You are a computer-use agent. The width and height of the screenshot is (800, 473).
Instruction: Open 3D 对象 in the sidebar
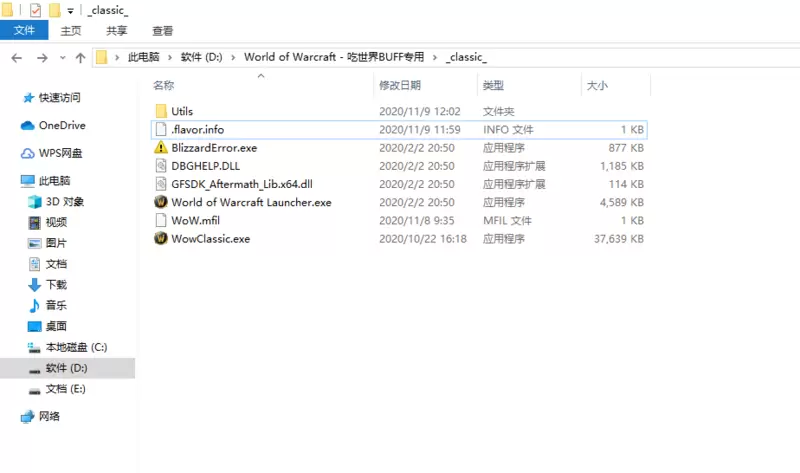pos(64,202)
